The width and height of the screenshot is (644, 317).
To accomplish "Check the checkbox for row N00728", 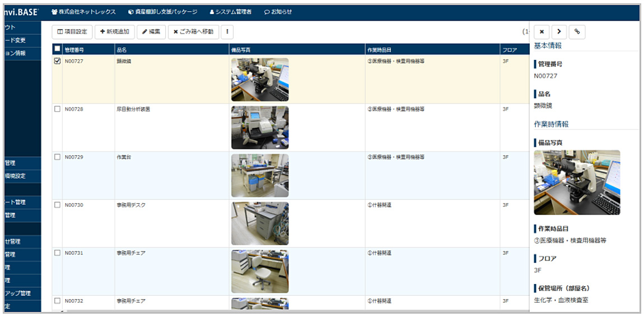I will pyautogui.click(x=58, y=109).
